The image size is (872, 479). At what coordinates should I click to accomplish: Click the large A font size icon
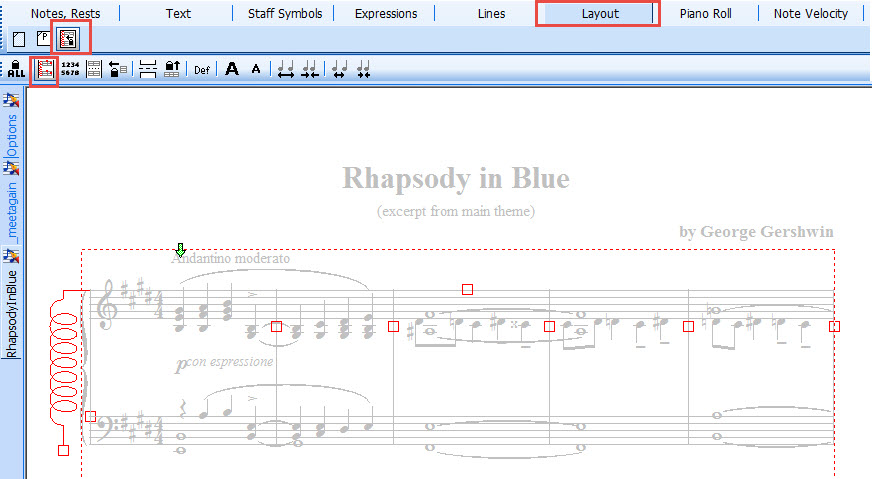(232, 69)
